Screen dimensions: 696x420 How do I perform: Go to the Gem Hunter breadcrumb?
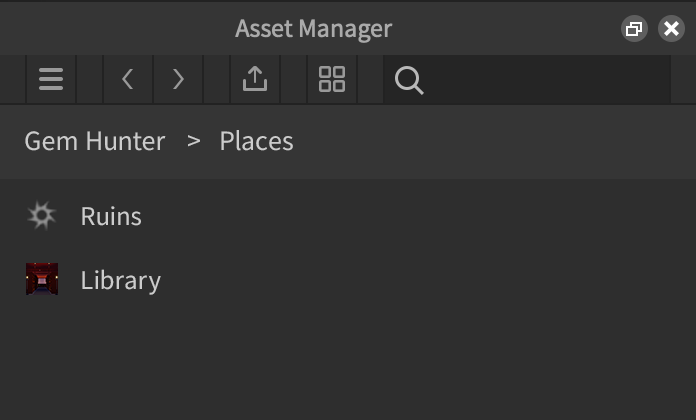click(x=95, y=141)
